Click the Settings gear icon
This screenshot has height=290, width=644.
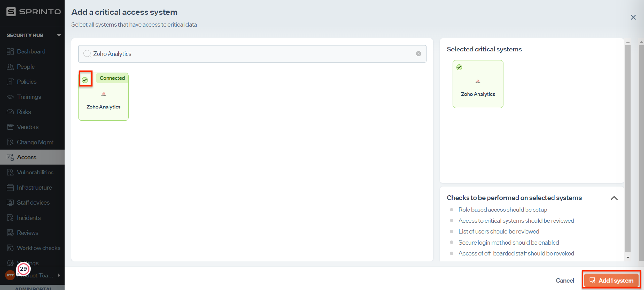click(x=10, y=263)
